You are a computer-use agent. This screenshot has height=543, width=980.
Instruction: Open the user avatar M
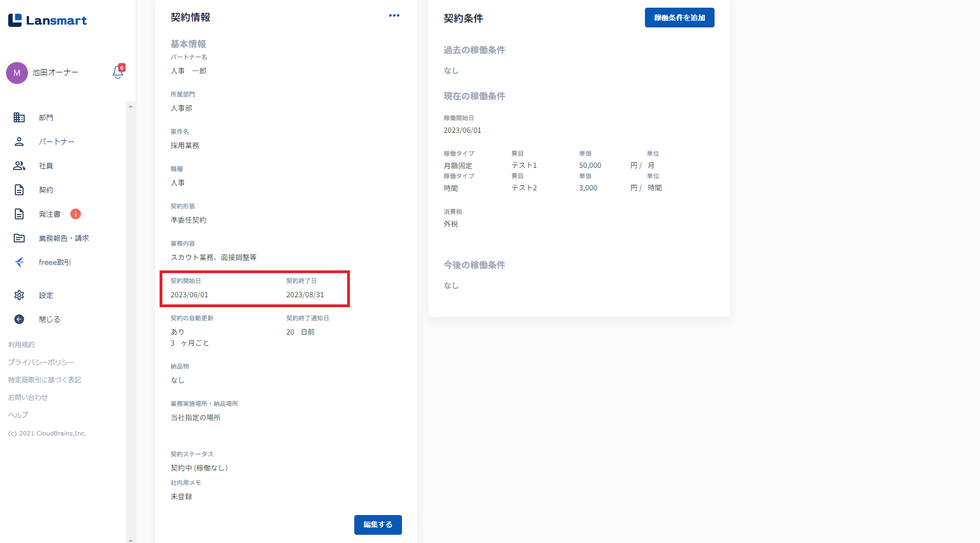point(17,73)
